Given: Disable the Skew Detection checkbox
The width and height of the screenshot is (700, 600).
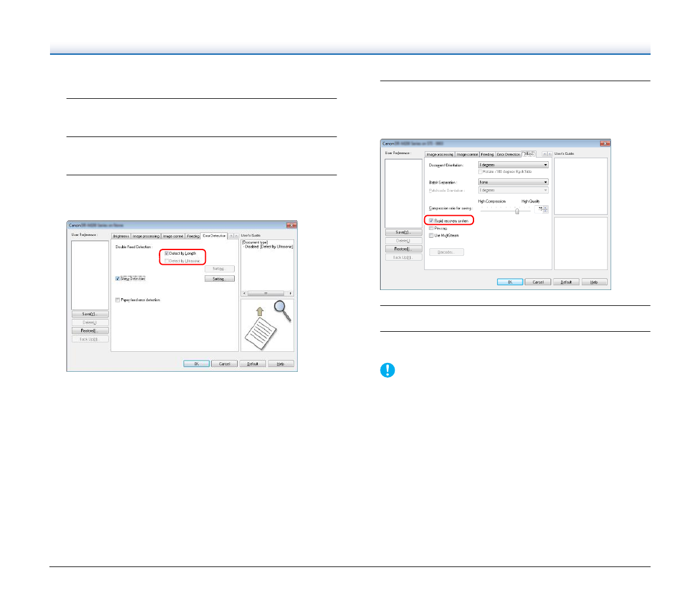Looking at the screenshot, I should click(118, 279).
